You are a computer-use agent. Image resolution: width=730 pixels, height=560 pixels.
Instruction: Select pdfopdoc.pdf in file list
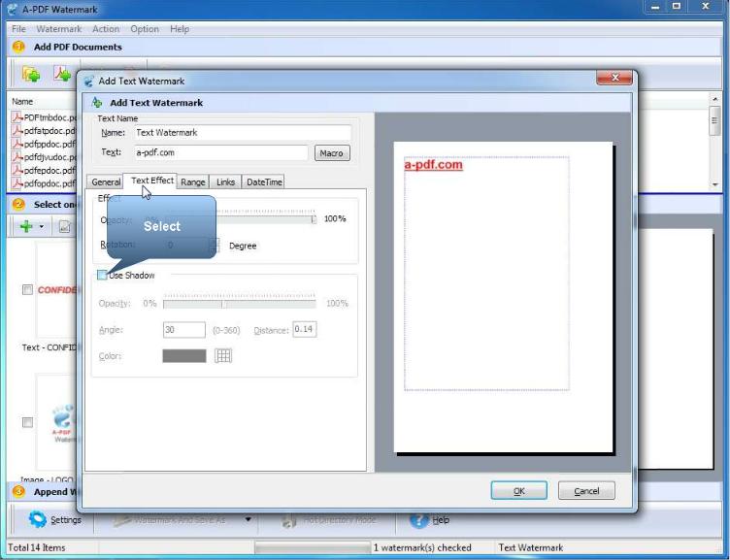tap(50, 183)
